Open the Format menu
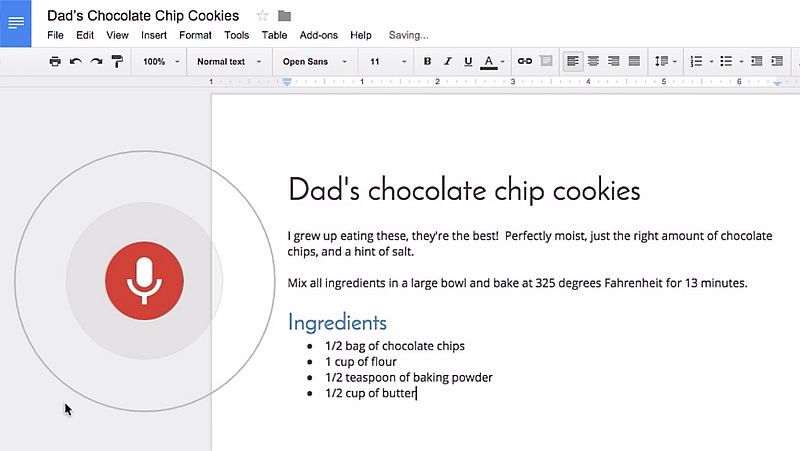This screenshot has width=800, height=451. point(195,35)
